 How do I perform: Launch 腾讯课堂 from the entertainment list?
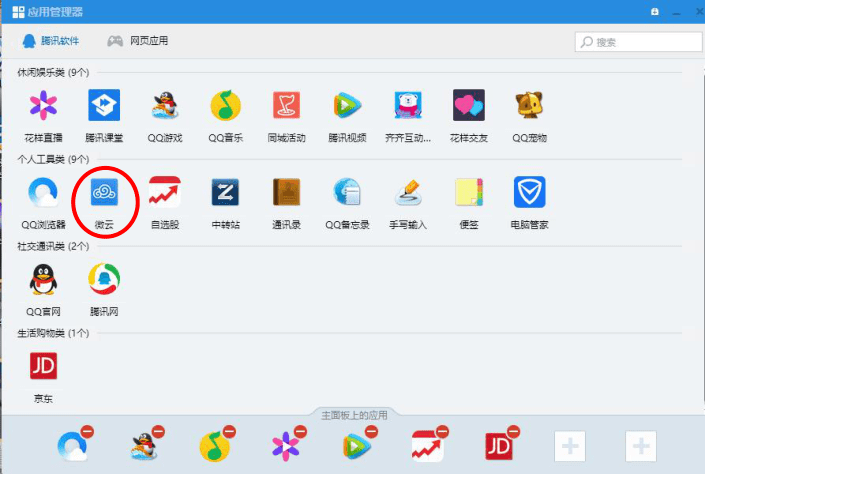(104, 105)
